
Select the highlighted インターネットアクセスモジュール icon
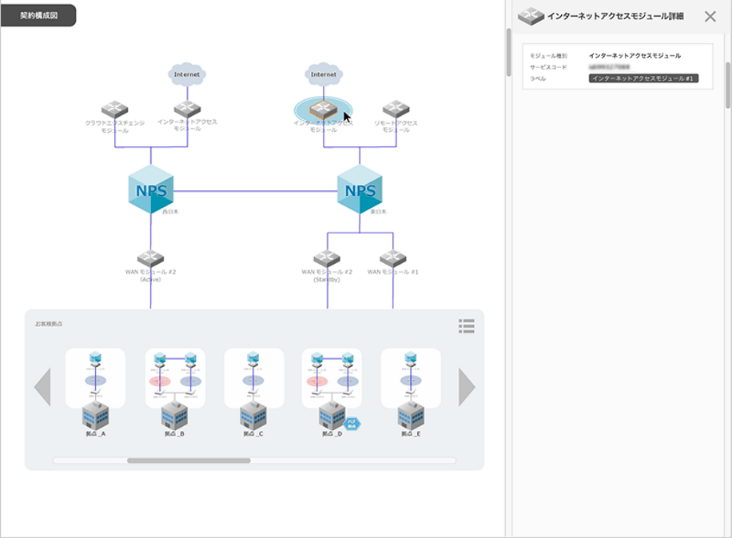(x=322, y=109)
